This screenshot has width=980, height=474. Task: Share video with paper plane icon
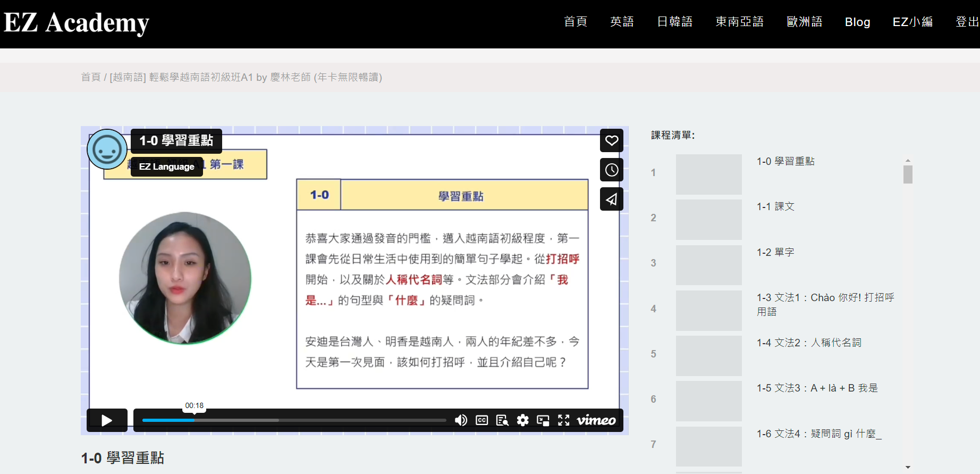coord(612,199)
